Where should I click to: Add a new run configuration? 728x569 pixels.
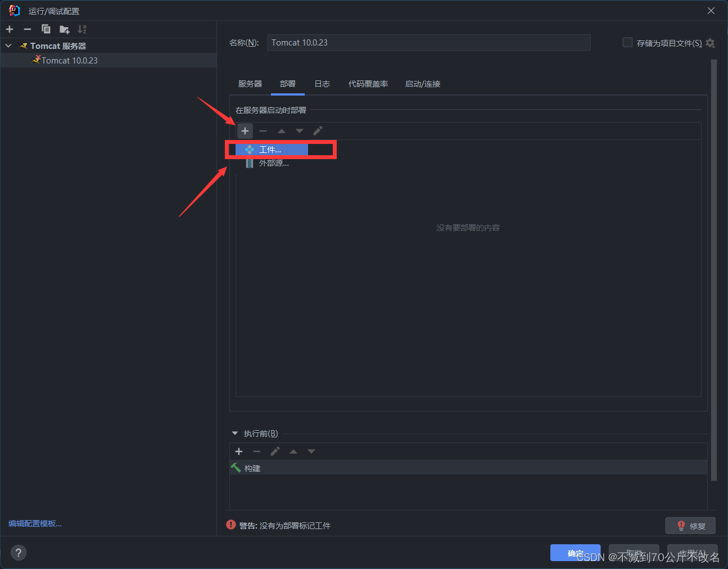click(9, 29)
